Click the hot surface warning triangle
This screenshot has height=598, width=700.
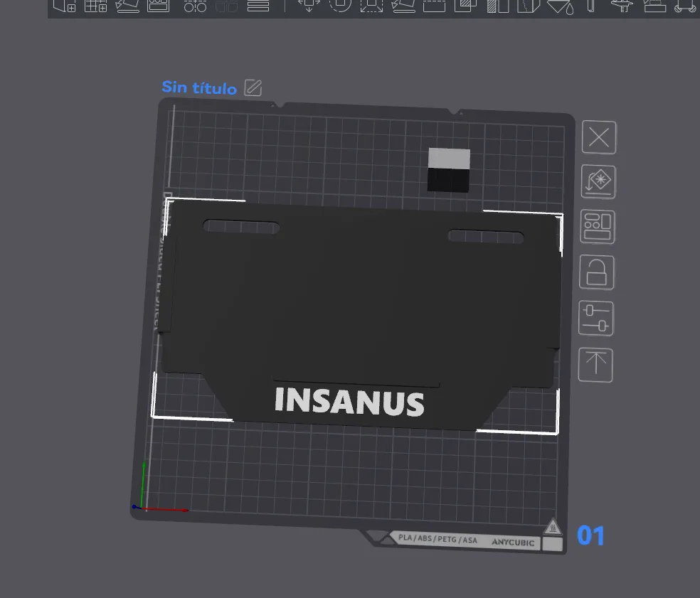(553, 527)
